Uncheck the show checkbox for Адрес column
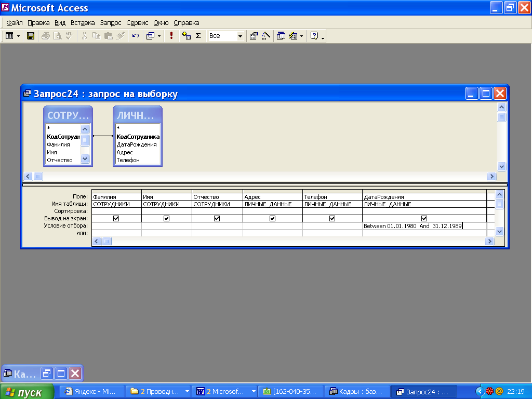The height and width of the screenshot is (399, 532). point(272,219)
